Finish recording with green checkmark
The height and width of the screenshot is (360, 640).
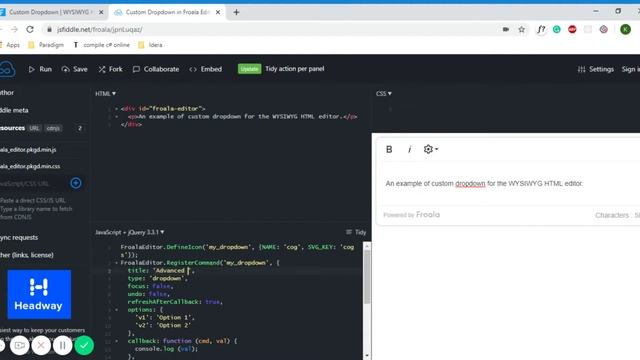coord(84,346)
